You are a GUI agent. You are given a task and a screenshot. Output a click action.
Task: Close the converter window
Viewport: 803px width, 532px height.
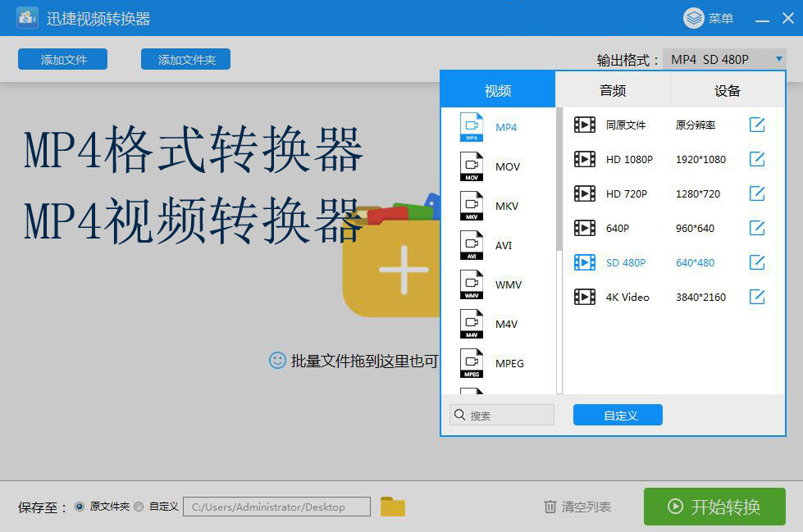coord(788,18)
